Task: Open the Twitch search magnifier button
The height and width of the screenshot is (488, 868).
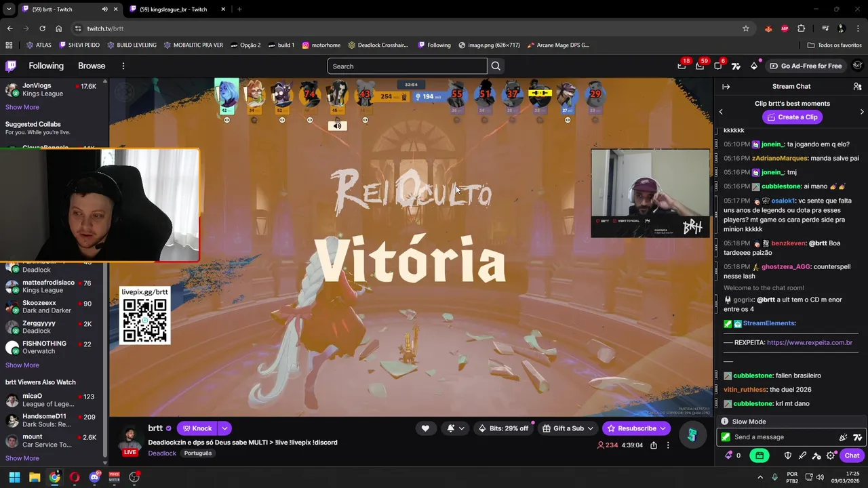Action: [x=496, y=66]
